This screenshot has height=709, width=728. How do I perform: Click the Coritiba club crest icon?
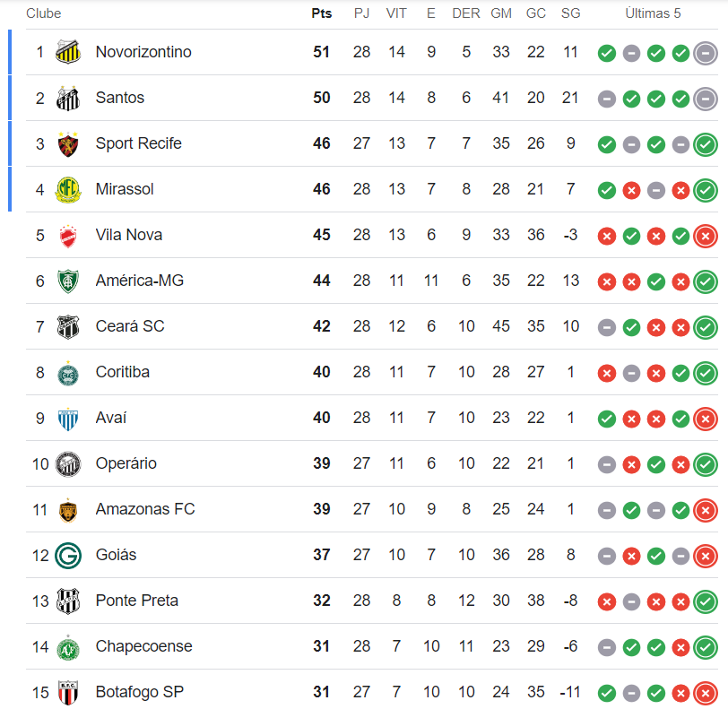click(68, 372)
